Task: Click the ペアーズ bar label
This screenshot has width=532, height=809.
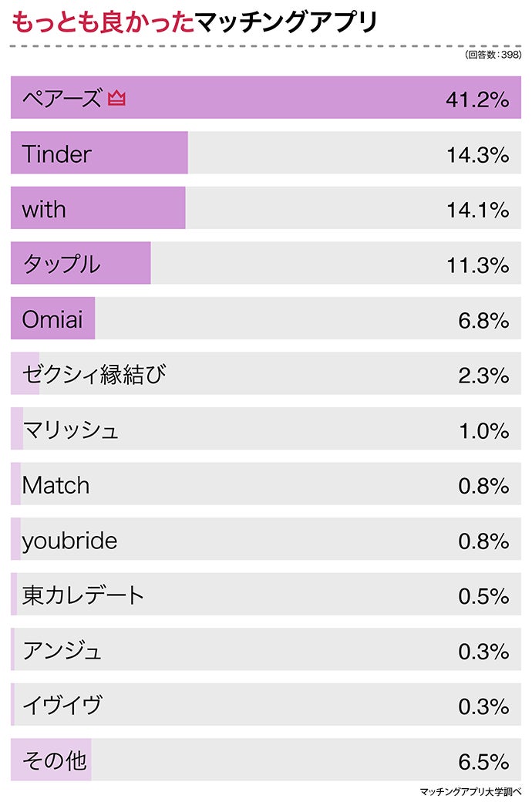Action: coord(62,99)
